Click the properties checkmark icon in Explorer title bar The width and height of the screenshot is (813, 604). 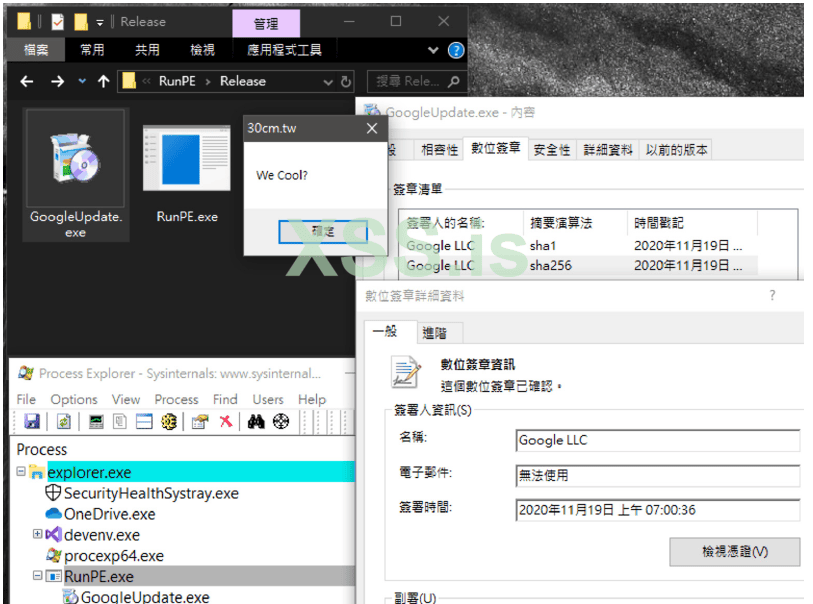coord(58,22)
